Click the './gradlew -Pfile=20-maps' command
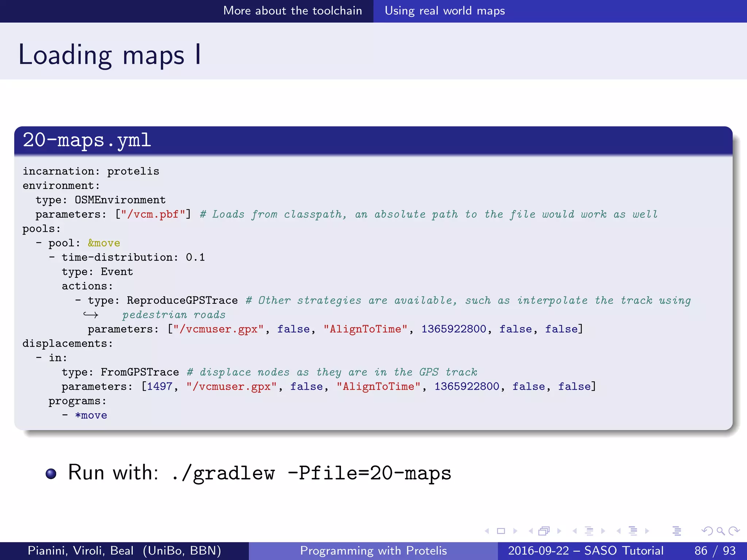747x560 pixels. pyautogui.click(x=311, y=473)
